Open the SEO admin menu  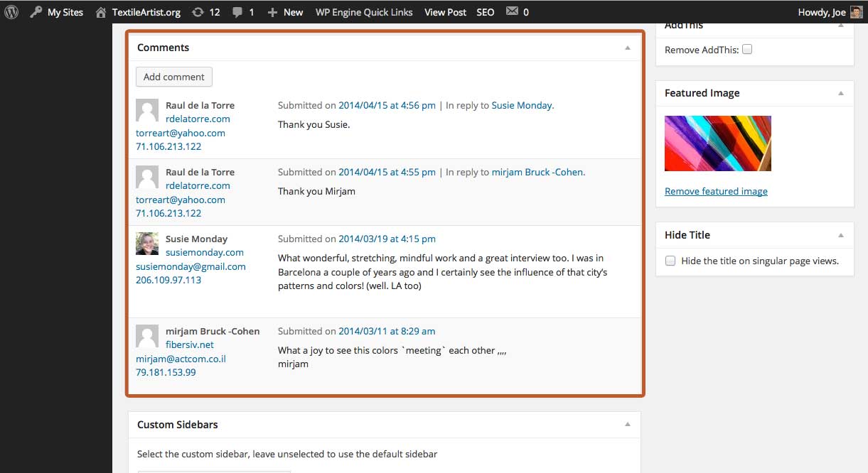[486, 12]
